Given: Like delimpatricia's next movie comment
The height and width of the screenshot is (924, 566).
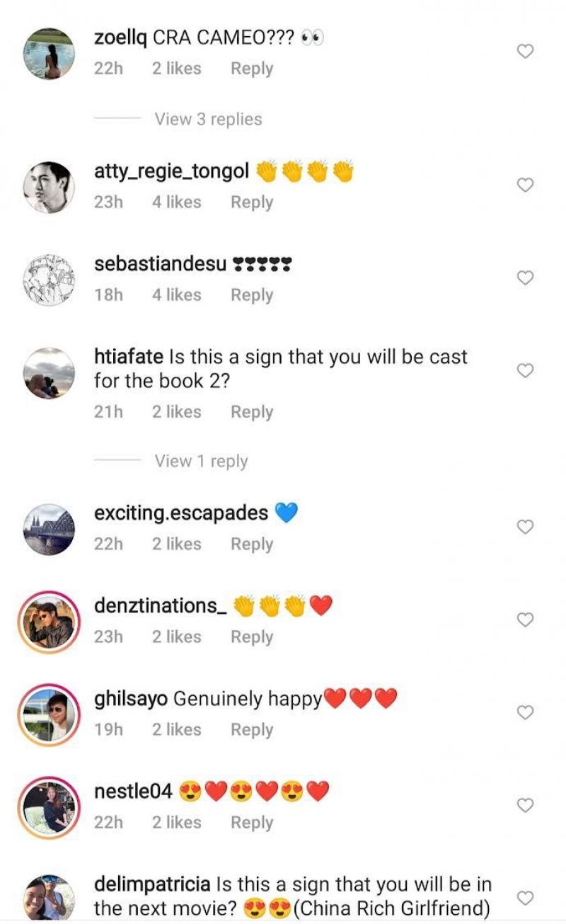Looking at the screenshot, I should point(525,898).
